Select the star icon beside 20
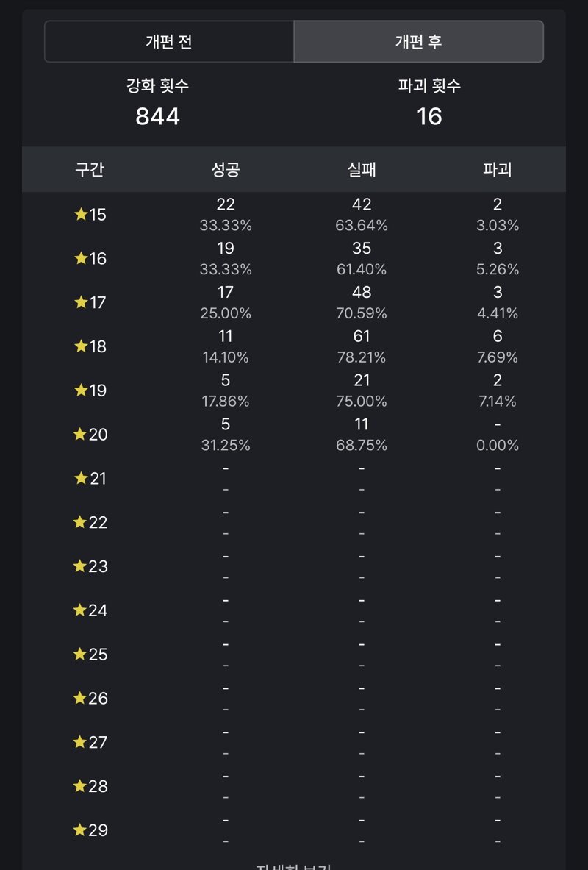Image resolution: width=588 pixels, height=870 pixels. pos(80,434)
